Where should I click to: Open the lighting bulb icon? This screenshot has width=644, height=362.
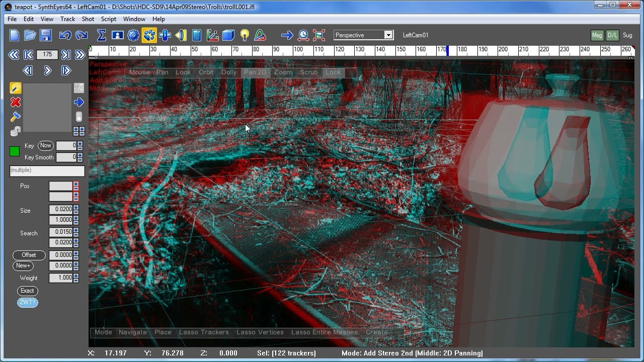click(245, 35)
